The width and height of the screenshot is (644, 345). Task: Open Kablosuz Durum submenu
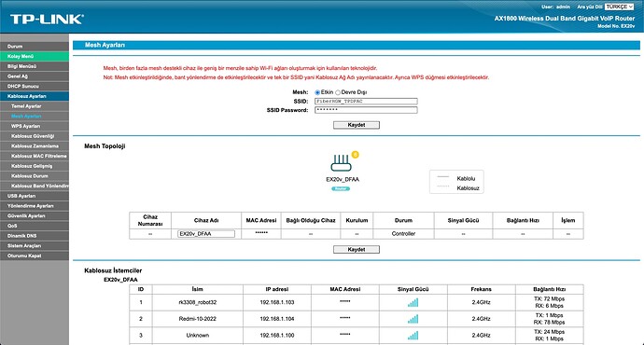pyautogui.click(x=35, y=176)
